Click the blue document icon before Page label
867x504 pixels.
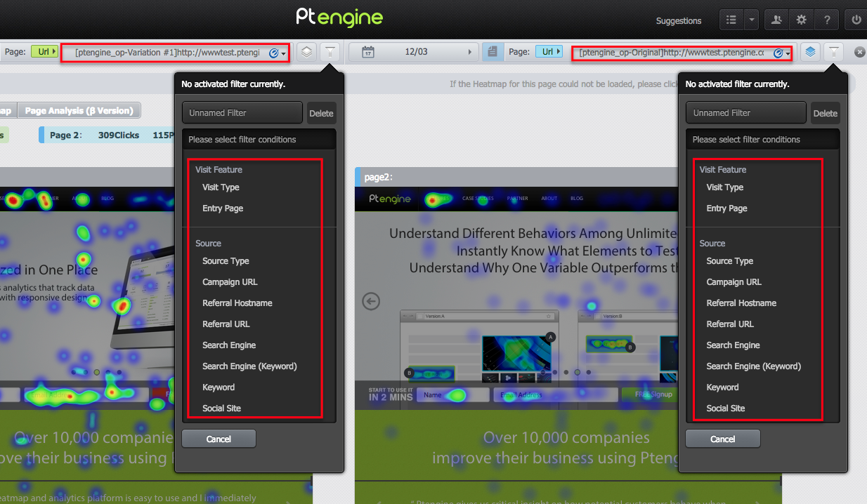tap(493, 52)
